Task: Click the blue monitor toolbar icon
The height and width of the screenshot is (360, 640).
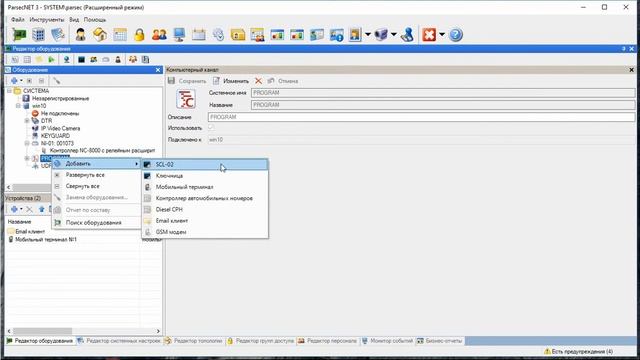Action: [179, 35]
